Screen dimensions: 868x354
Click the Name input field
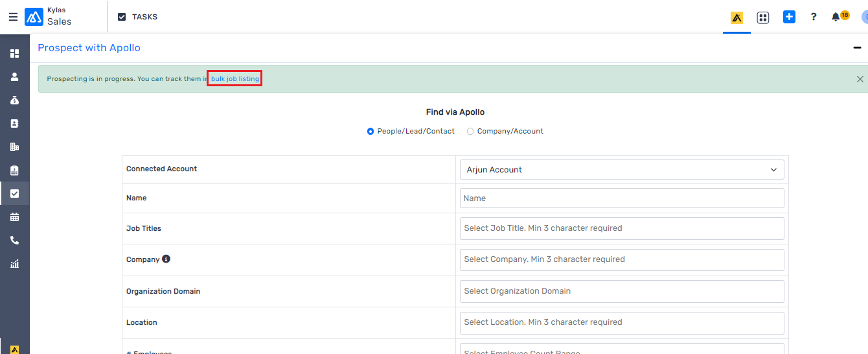pos(622,198)
